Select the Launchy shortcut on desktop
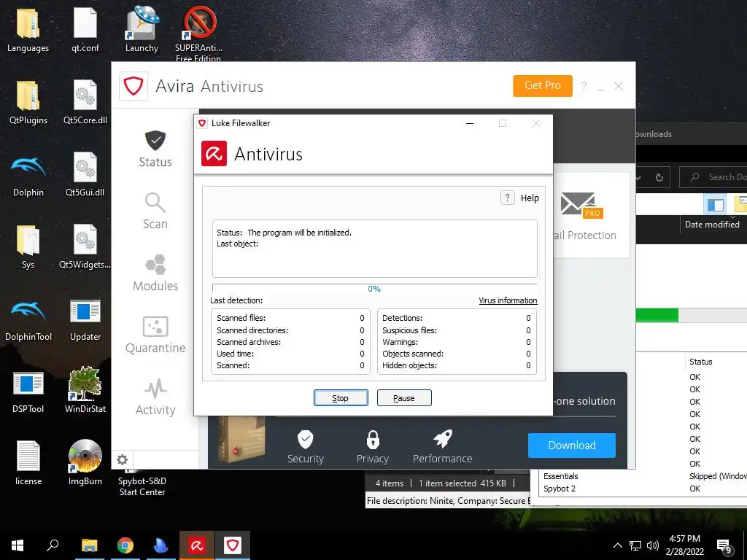The width and height of the screenshot is (747, 560). click(x=142, y=29)
